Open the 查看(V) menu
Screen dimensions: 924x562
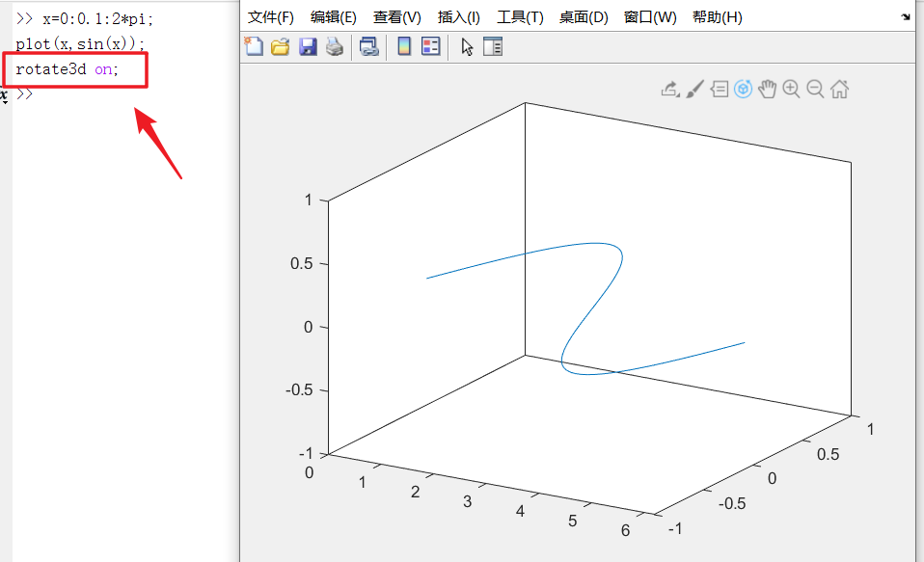397,16
